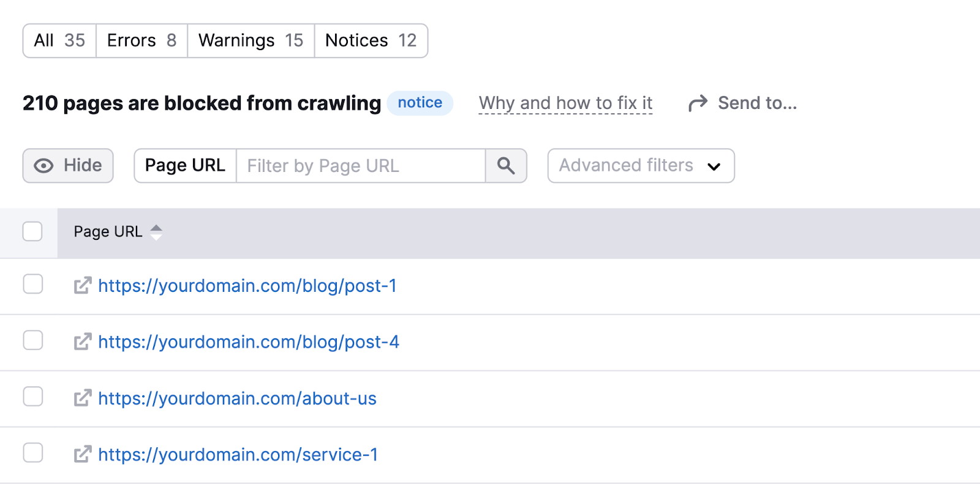Click the search magnifier icon

506,165
